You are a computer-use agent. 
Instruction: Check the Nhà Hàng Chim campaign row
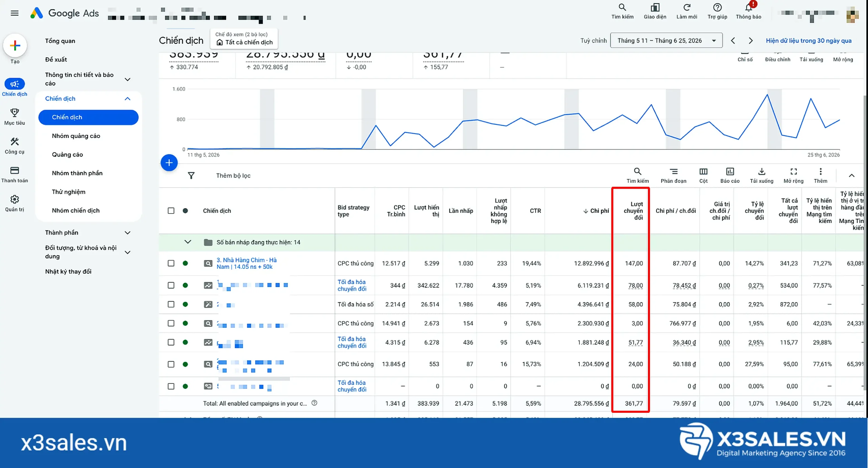pyautogui.click(x=171, y=263)
